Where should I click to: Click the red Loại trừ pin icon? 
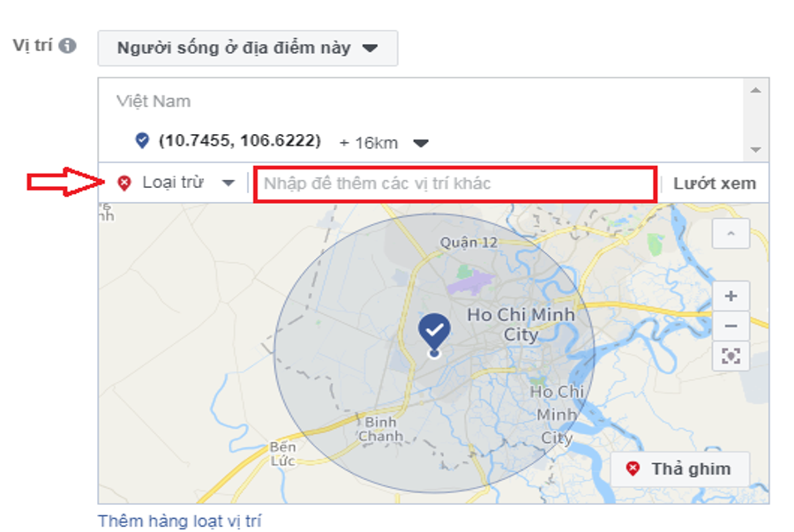coord(124,183)
